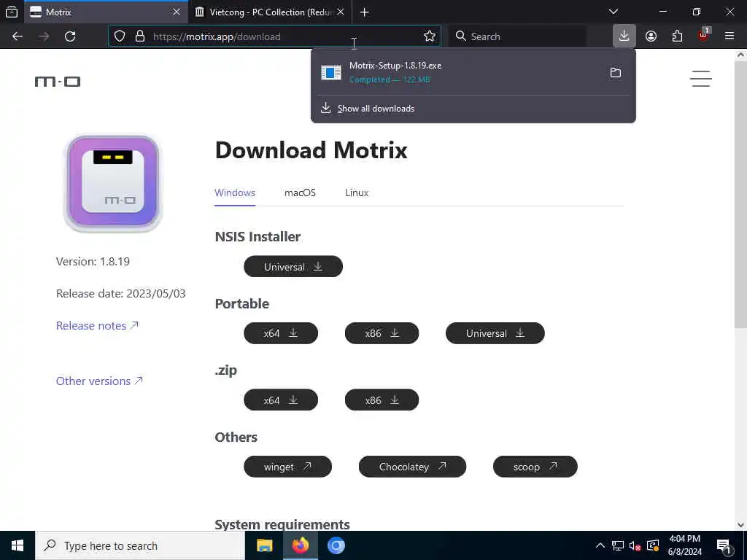The width and height of the screenshot is (747, 560).
Task: Switch to the Vietcong - PC Collection tab
Action: (271, 12)
